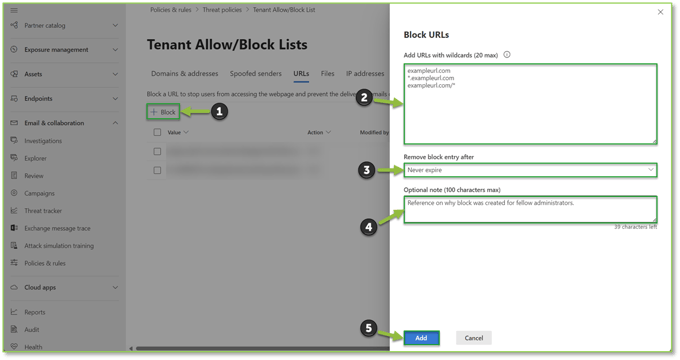The image size is (680, 360).
Task: Open Threat tracker in the sidebar
Action: pos(43,210)
